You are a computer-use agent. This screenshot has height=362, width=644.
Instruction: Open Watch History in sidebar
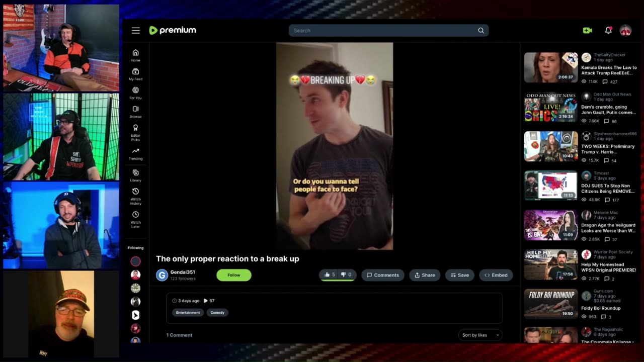pyautogui.click(x=135, y=197)
